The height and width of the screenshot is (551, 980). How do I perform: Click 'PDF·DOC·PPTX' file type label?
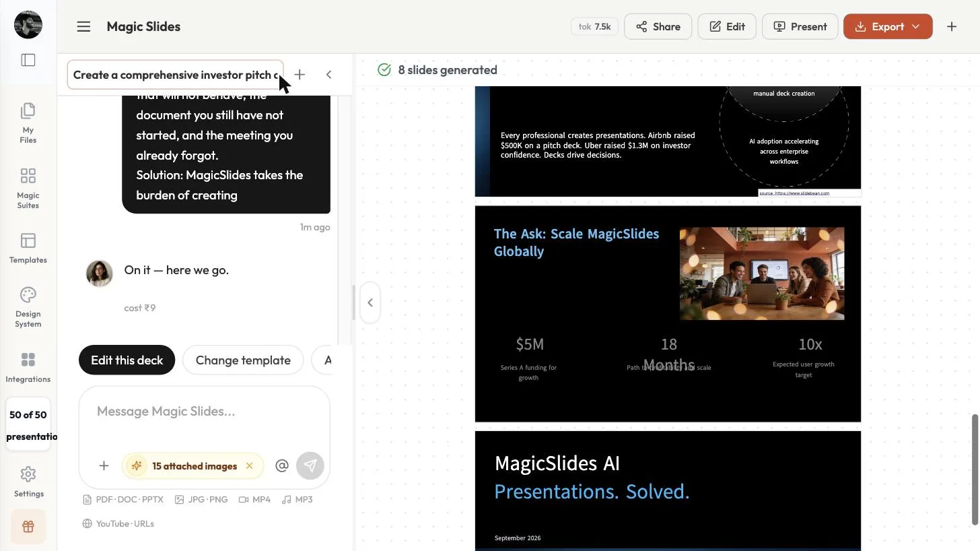tap(123, 500)
